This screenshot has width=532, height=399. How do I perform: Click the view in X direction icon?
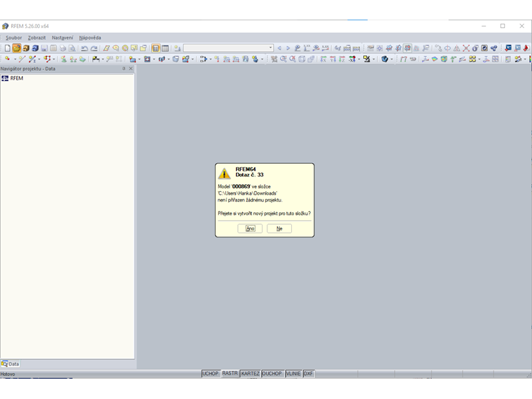(323, 59)
